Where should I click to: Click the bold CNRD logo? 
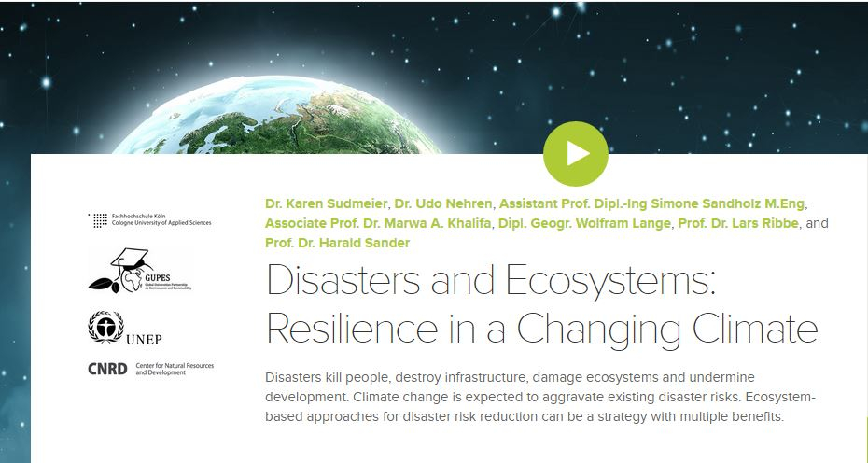pos(108,369)
